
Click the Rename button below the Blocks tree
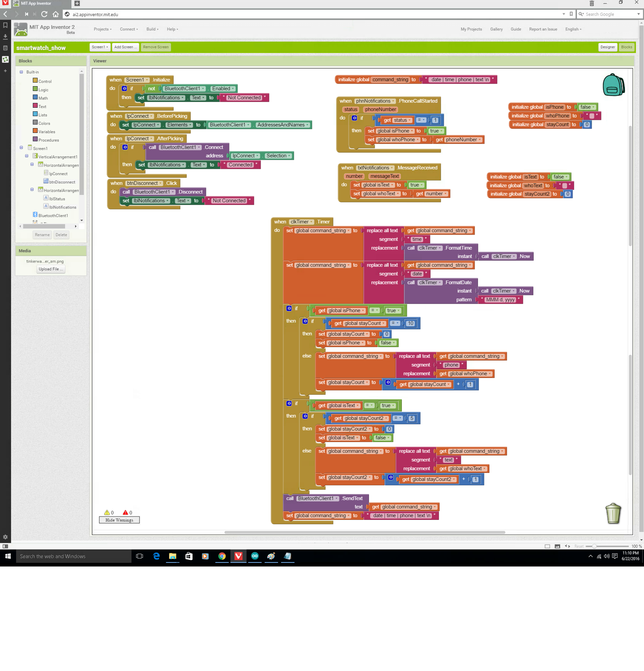coord(42,235)
